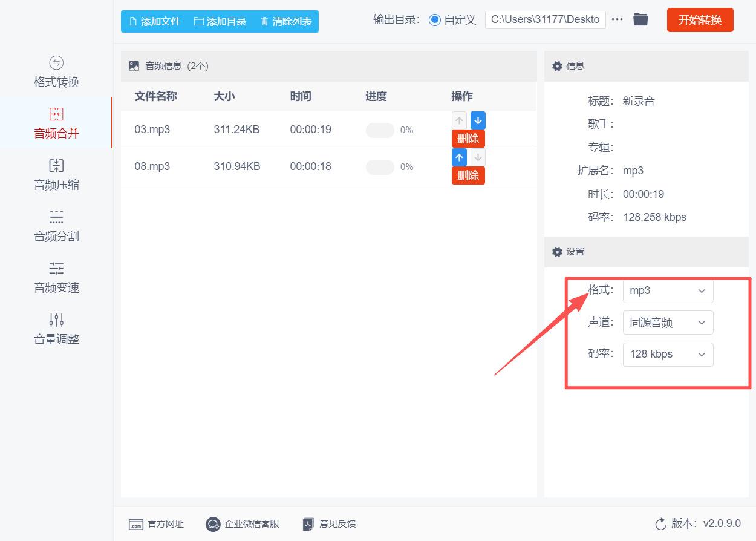Click the 意见反馈 feedback link
Viewport: 756px width, 541px height.
coord(330,524)
